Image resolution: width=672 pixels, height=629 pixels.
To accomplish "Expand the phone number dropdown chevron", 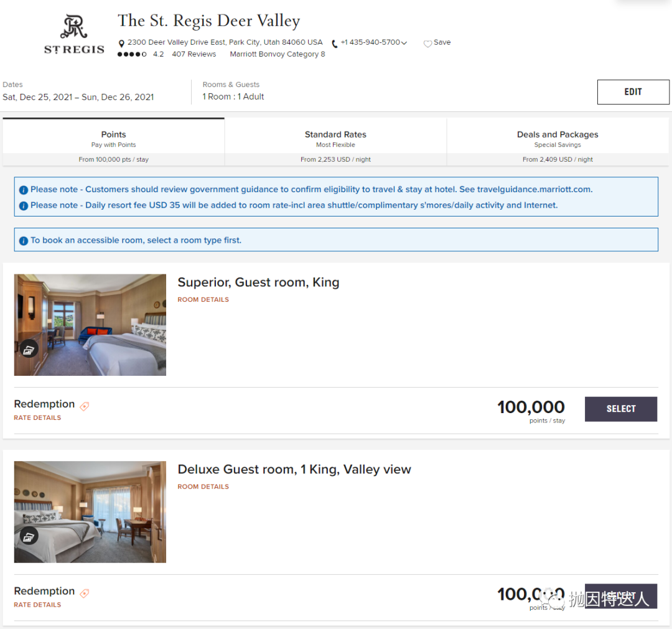I will (404, 43).
